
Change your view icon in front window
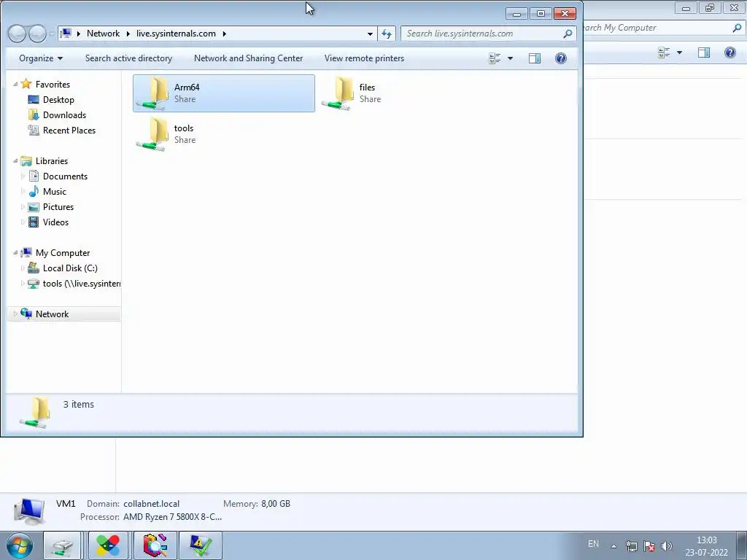tap(495, 58)
